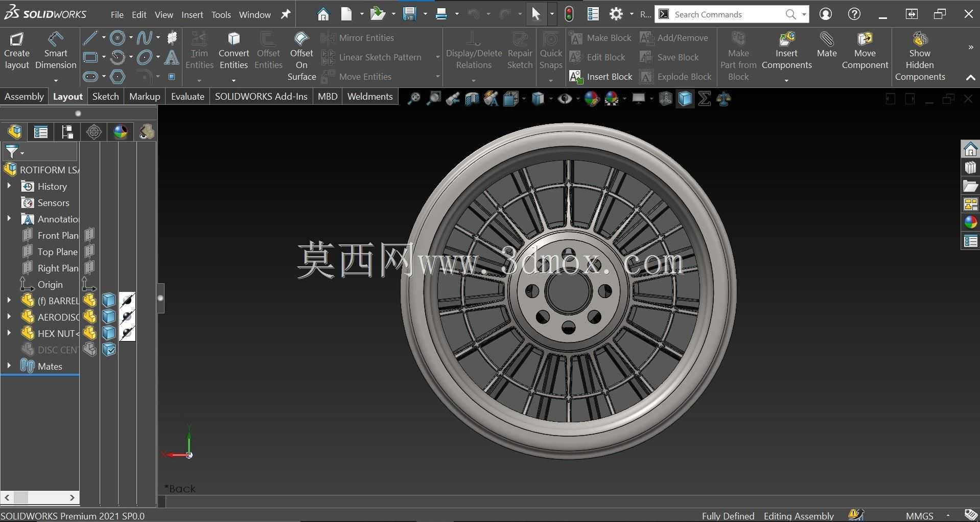Open the units MMGS dropdown

pos(948,516)
